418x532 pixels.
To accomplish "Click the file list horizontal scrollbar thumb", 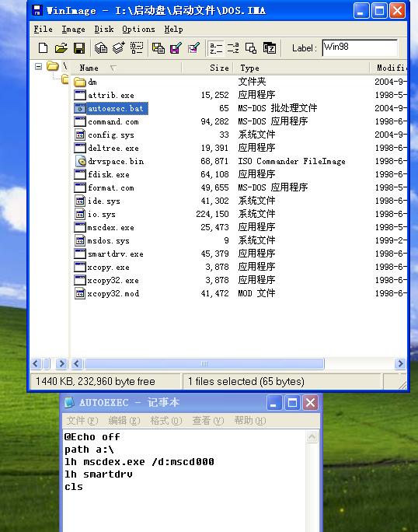I will (204, 364).
